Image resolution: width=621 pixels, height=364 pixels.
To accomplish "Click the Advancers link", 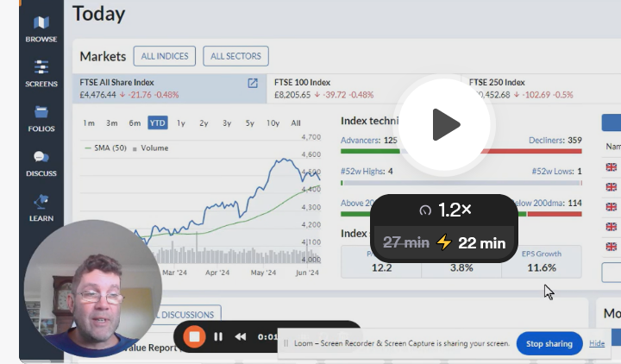I will tap(361, 141).
